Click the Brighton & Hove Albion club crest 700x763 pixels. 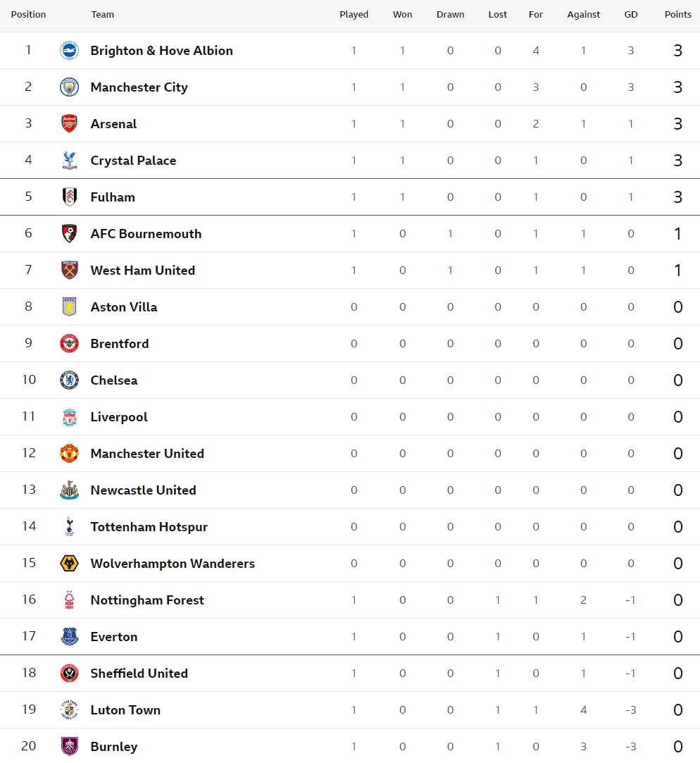coord(70,51)
